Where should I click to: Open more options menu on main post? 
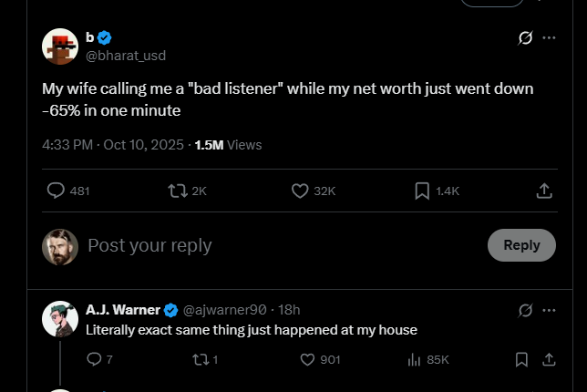click(549, 37)
